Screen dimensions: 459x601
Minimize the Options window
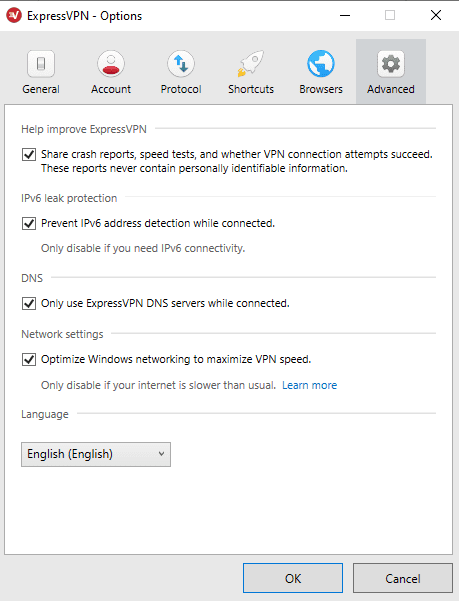pyautogui.click(x=345, y=15)
